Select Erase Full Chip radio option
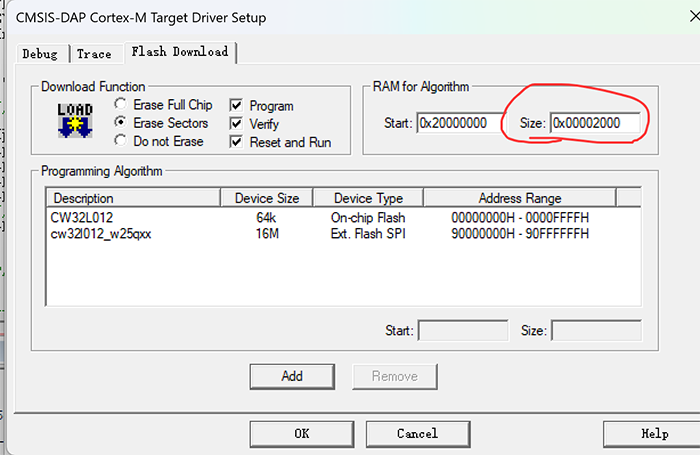Screen dimensions: 700x455 click(121, 104)
